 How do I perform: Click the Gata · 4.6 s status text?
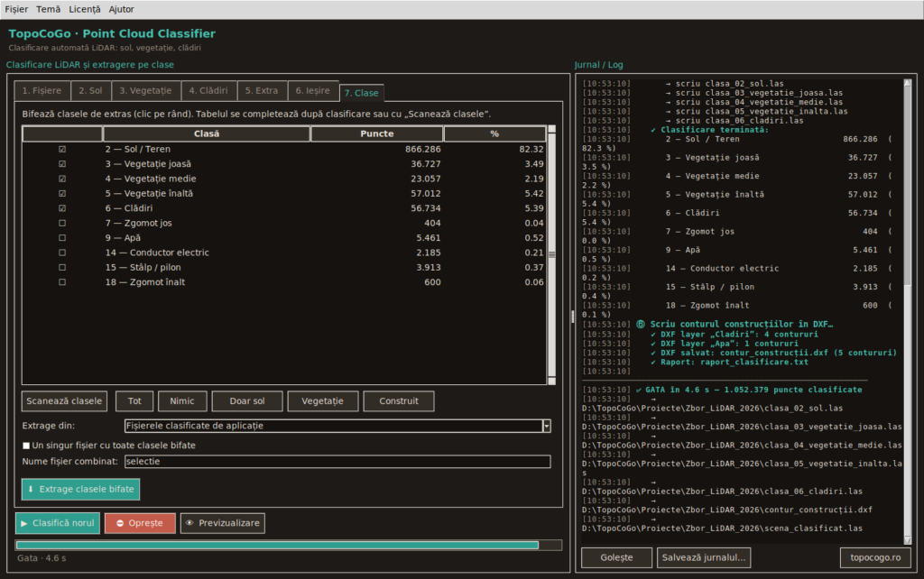point(42,558)
